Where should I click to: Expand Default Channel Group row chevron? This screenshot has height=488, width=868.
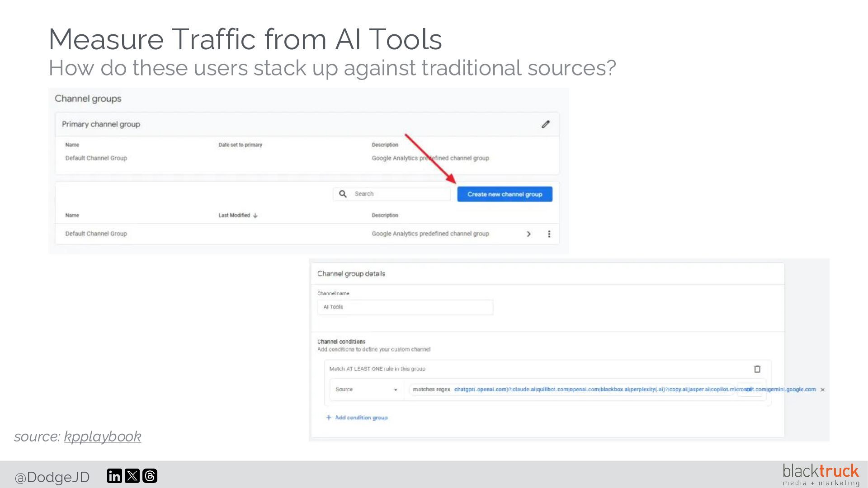coord(528,234)
